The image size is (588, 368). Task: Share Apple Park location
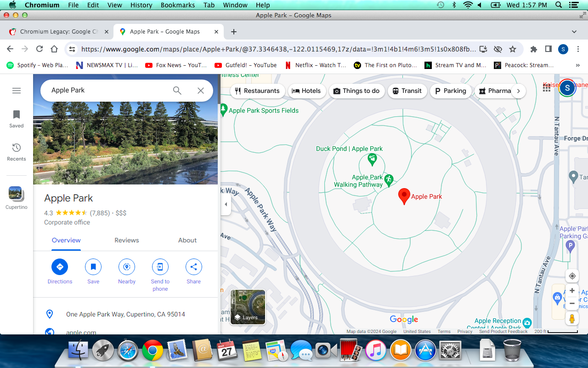193,271
